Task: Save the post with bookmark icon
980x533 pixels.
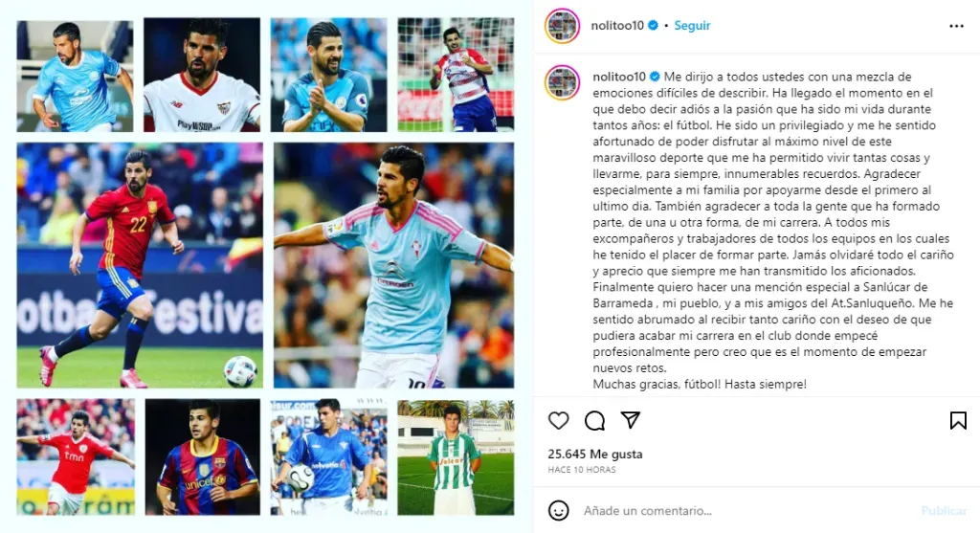Action: [958, 420]
